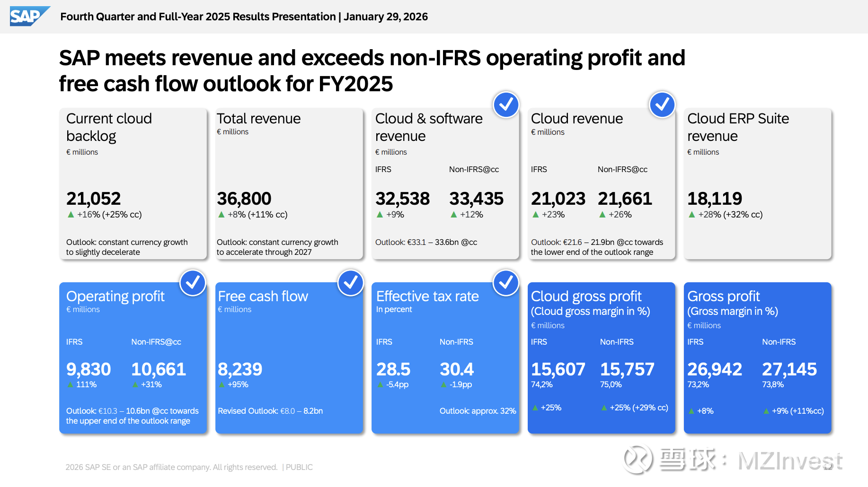Select the green arrow beside +25% (+29% cc)
The height and width of the screenshot is (487, 868).
pyautogui.click(x=604, y=408)
